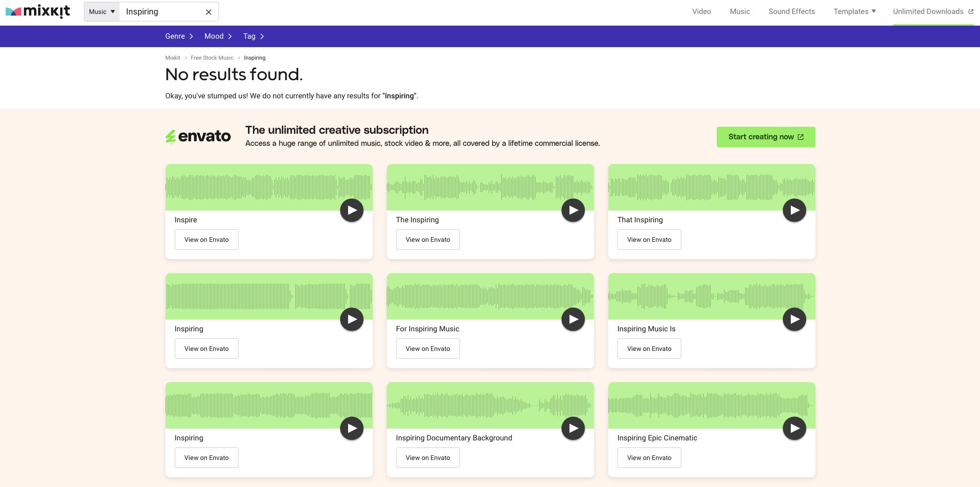980x487 pixels.
Task: Click For Inspiring Music waveform
Action: 490,296
